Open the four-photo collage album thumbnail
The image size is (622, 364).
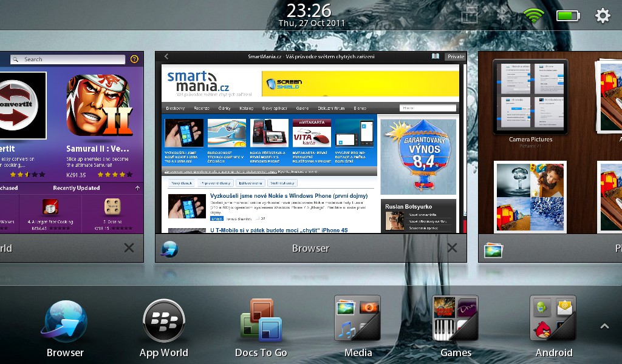(530, 197)
